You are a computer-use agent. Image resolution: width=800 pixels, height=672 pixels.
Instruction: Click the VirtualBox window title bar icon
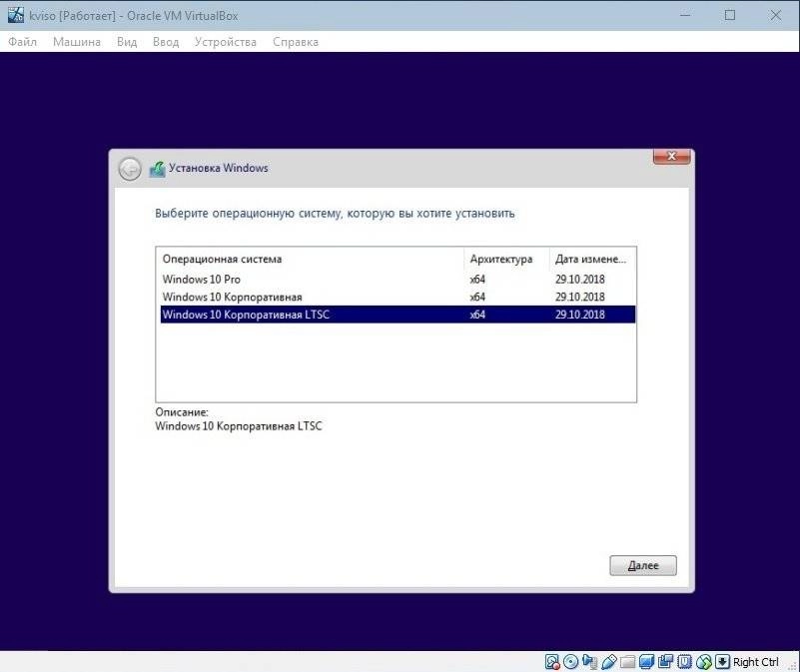click(16, 15)
